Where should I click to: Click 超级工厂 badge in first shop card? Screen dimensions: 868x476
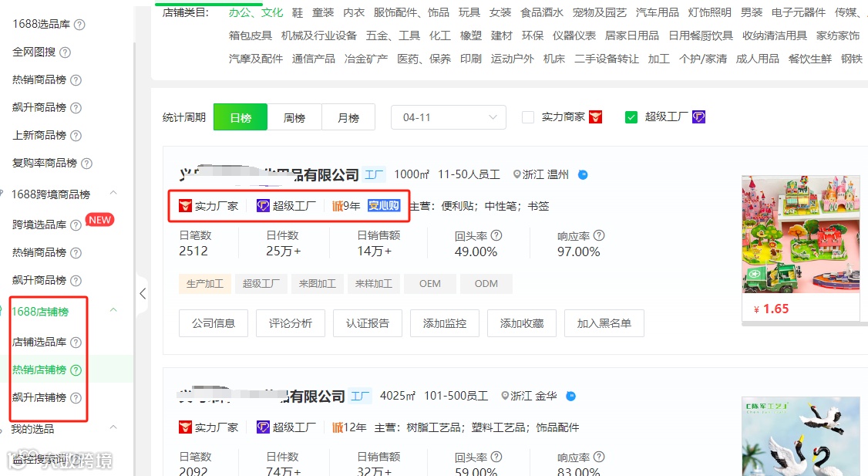(286, 206)
